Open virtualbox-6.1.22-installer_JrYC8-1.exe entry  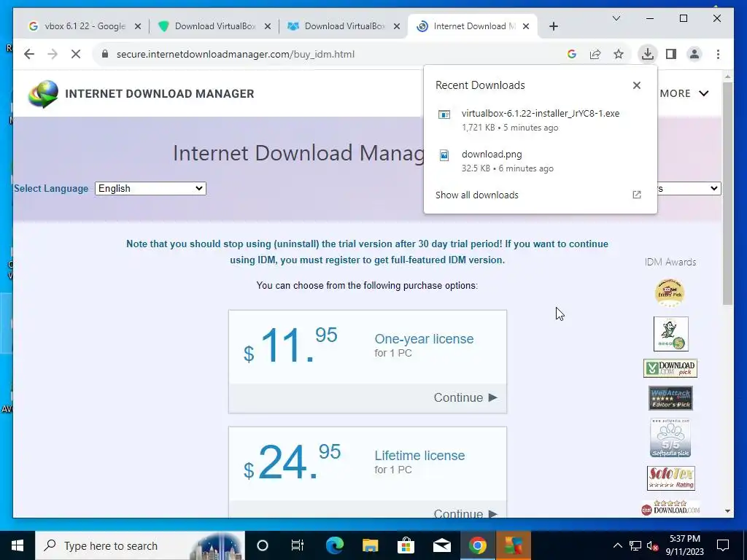click(541, 120)
